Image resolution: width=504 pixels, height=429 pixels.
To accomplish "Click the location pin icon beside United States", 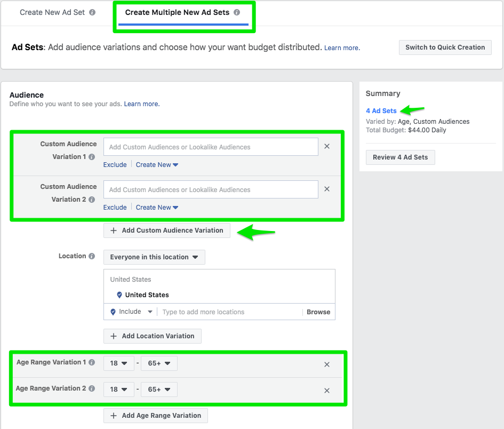I will [x=118, y=295].
